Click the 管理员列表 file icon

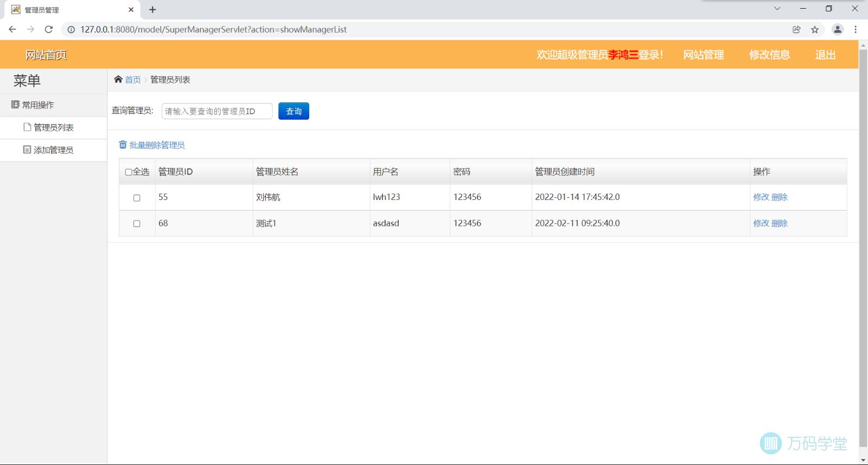(27, 127)
